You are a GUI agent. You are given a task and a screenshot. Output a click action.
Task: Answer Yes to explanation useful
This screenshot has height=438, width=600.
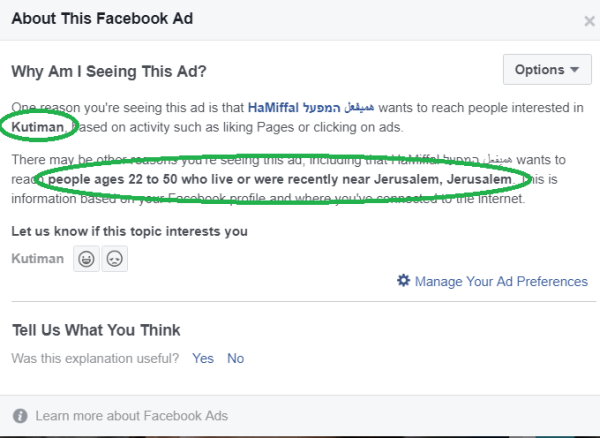tap(203, 358)
